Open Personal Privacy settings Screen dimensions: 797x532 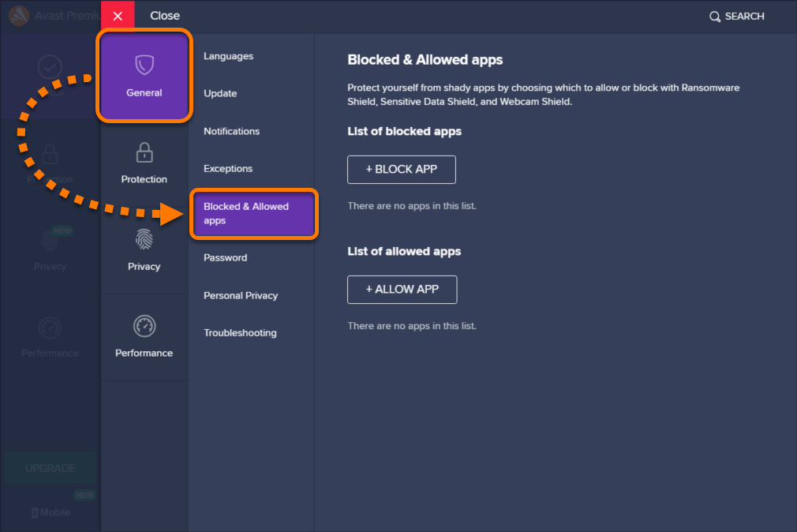click(241, 295)
